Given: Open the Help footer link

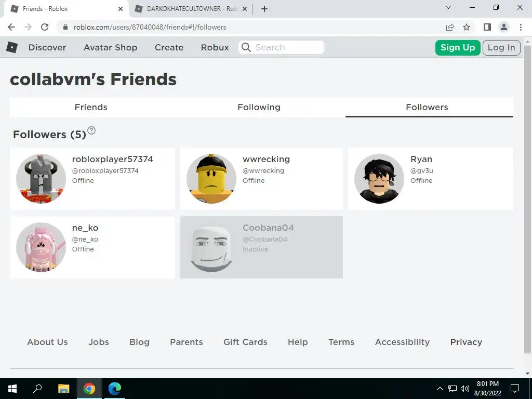Looking at the screenshot, I should click(x=298, y=342).
